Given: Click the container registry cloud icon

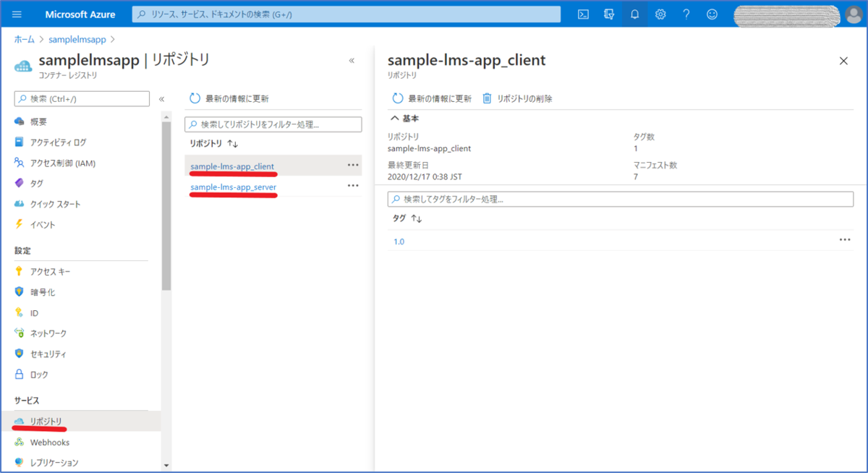Looking at the screenshot, I should coord(23,65).
